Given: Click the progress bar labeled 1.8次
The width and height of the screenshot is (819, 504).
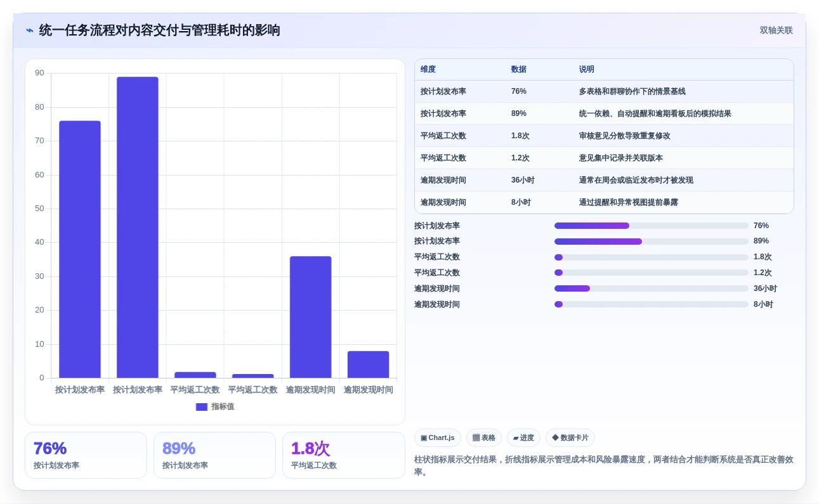Looking at the screenshot, I should [652, 257].
